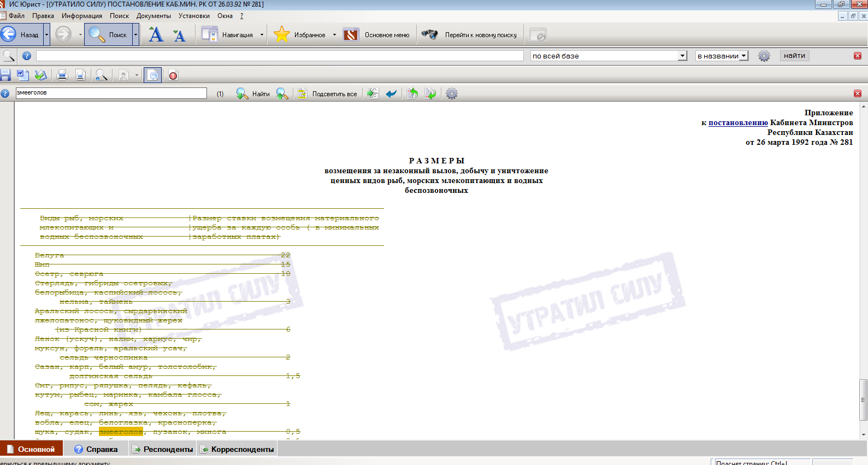Click the find field containing змееголов

coord(111,93)
